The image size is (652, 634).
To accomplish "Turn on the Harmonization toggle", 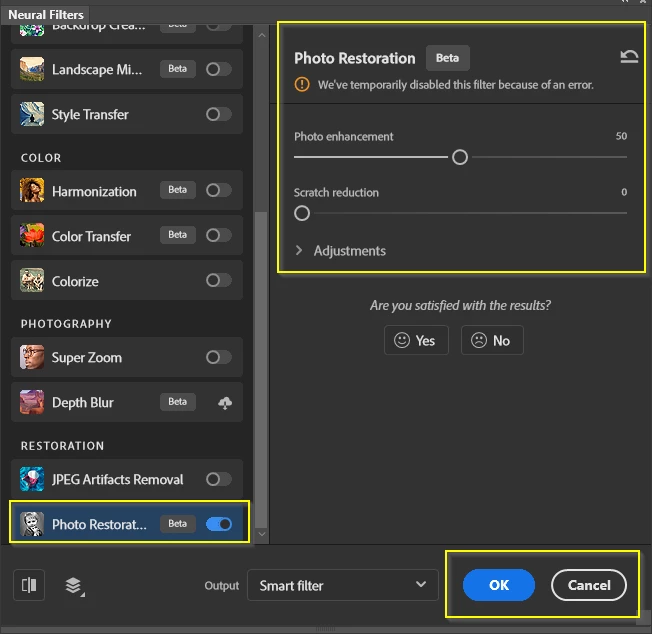I will click(219, 190).
